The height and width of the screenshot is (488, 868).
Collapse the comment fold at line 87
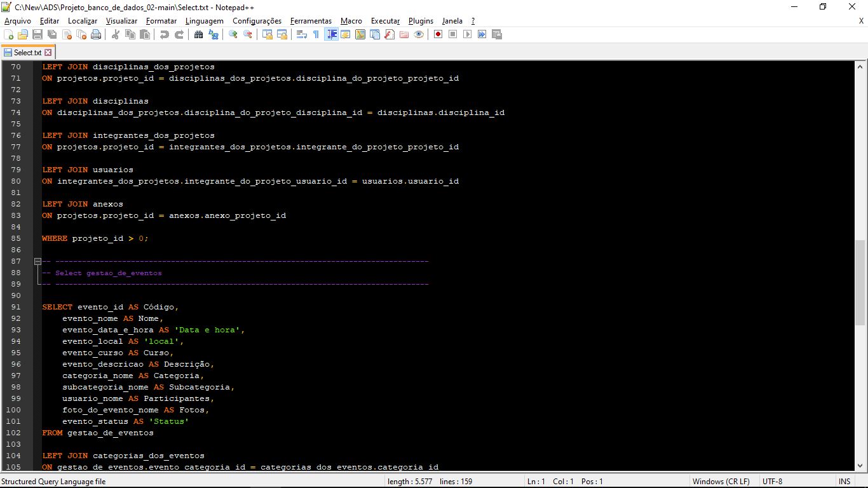point(37,261)
